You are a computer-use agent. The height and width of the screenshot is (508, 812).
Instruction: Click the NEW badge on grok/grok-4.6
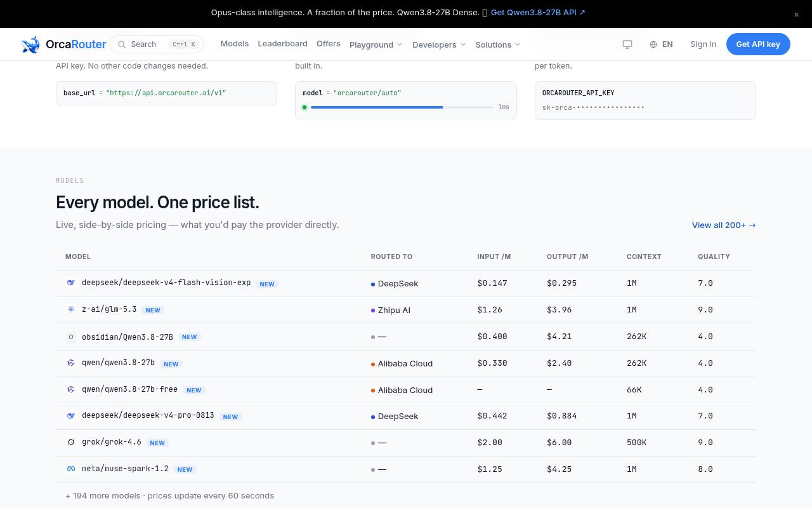point(157,443)
